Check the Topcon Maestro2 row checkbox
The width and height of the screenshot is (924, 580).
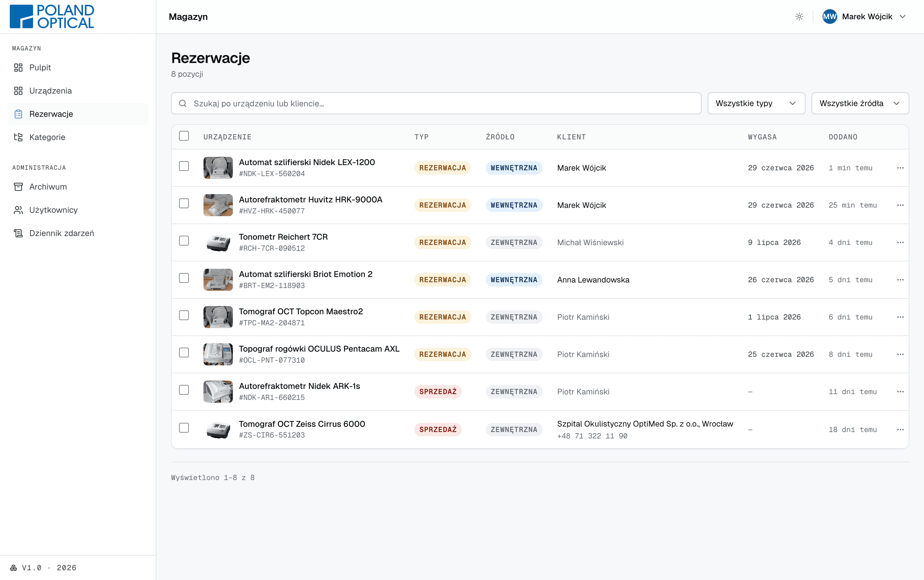click(184, 315)
